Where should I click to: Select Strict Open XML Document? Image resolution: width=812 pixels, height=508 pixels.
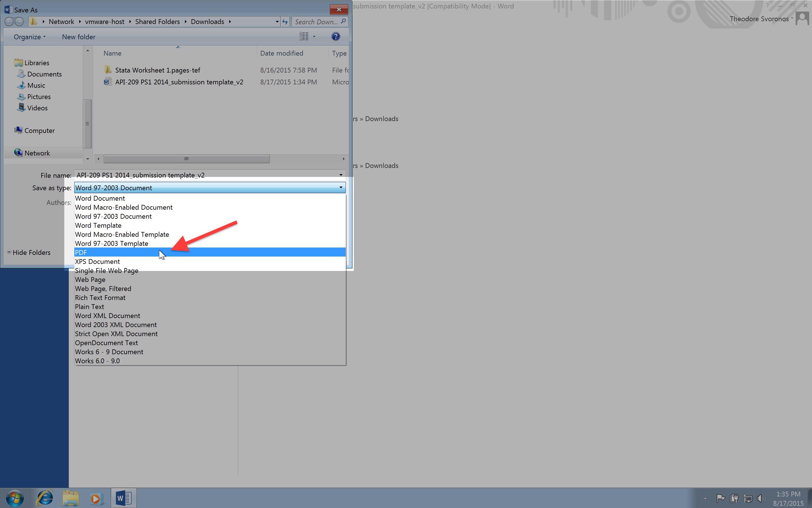coord(210,334)
